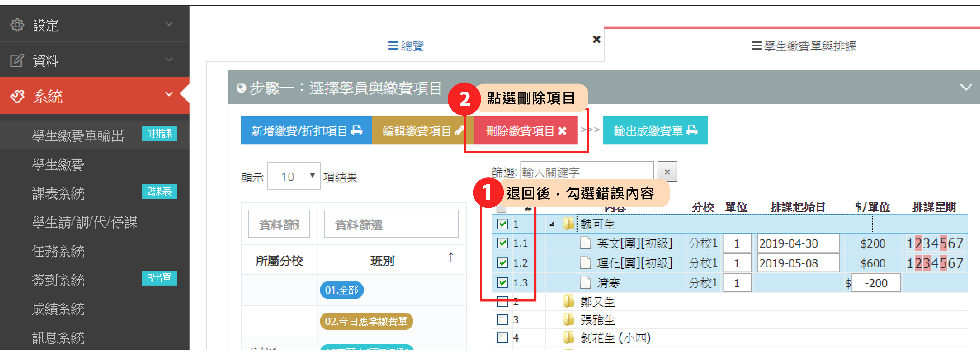Click the 資料 edit icon in sidebar
The height and width of the screenshot is (358, 980).
point(17,60)
